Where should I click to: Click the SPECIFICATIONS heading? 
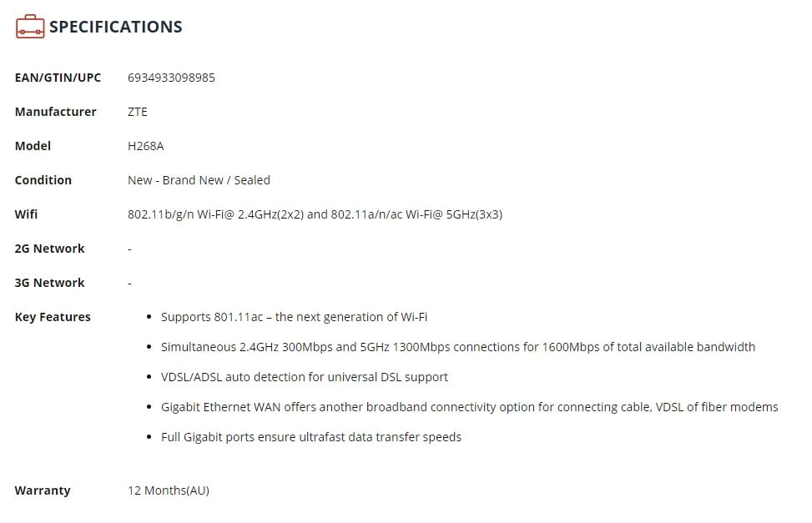[x=115, y=27]
